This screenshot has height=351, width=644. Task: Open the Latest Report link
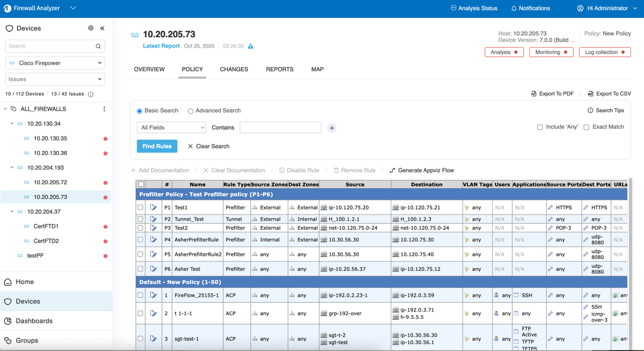click(161, 46)
